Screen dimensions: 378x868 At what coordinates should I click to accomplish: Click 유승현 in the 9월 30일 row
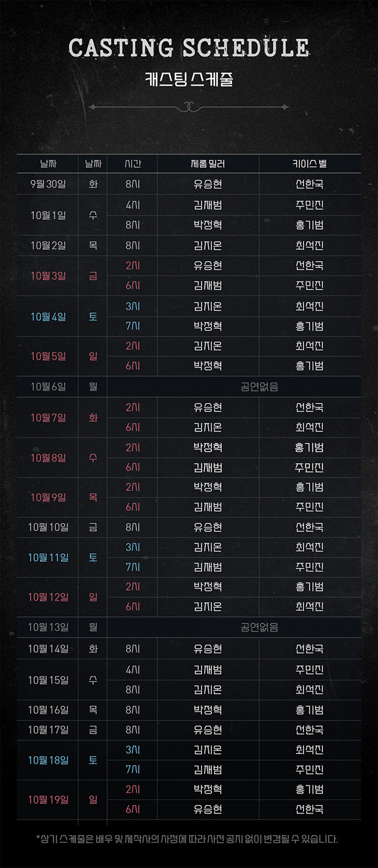(x=208, y=184)
